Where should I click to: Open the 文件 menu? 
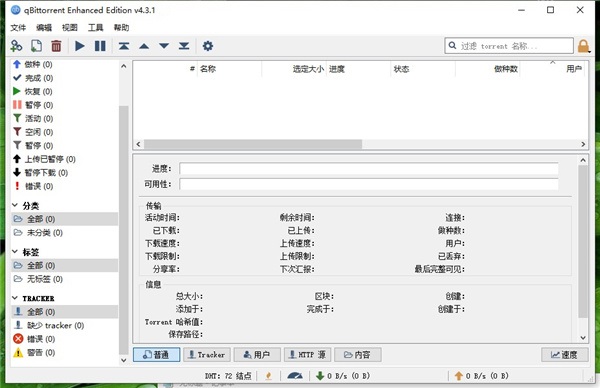pos(18,28)
